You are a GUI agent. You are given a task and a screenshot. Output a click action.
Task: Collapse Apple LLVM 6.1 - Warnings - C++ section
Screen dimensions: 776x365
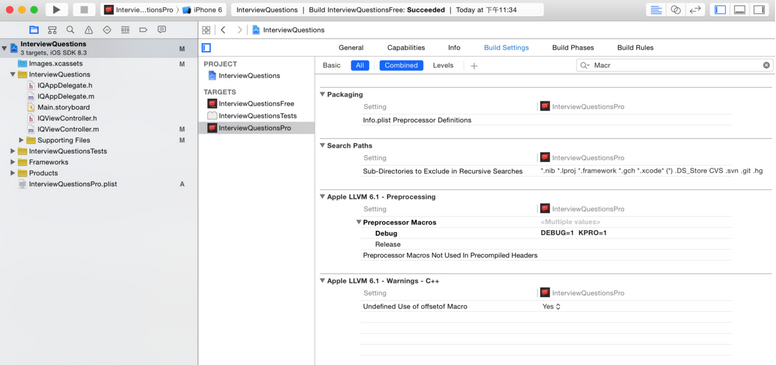322,281
